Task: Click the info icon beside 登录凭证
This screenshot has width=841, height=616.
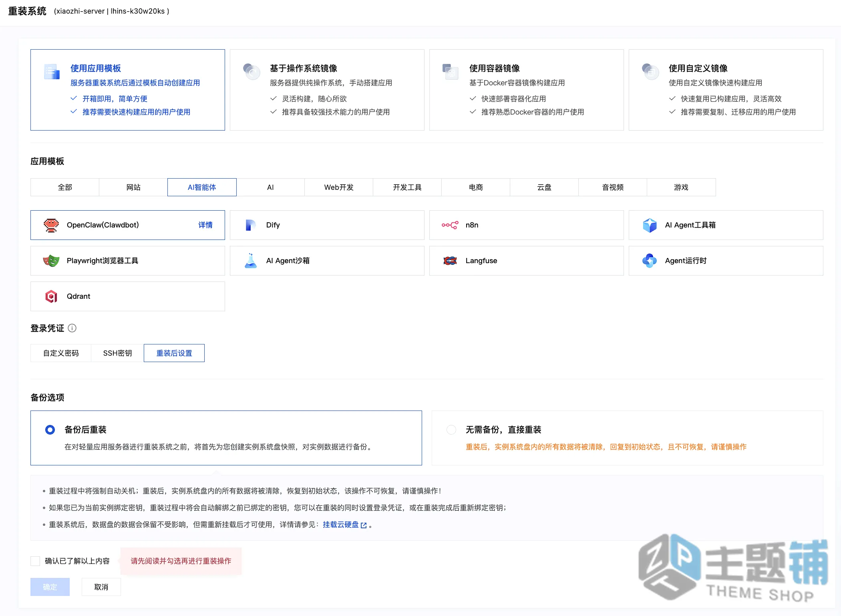Action: (72, 328)
